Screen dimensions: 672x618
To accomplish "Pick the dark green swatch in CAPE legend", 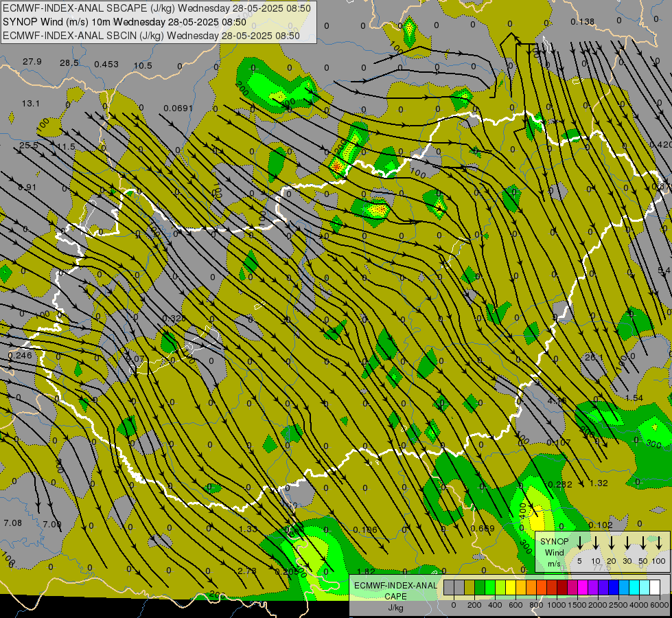I will click(x=480, y=588).
